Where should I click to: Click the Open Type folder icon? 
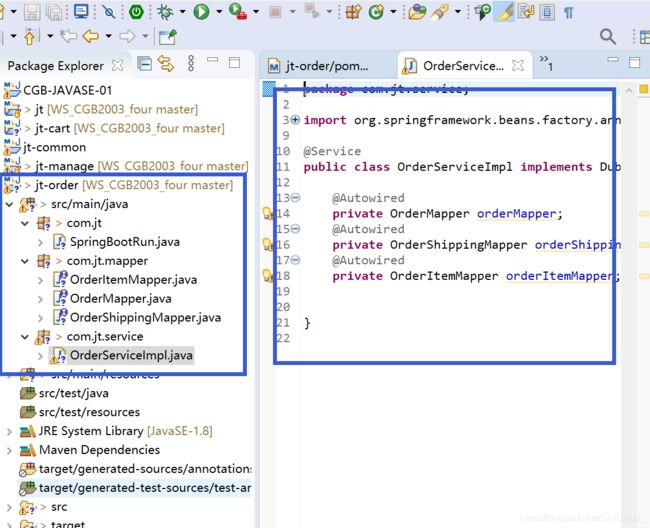click(417, 12)
